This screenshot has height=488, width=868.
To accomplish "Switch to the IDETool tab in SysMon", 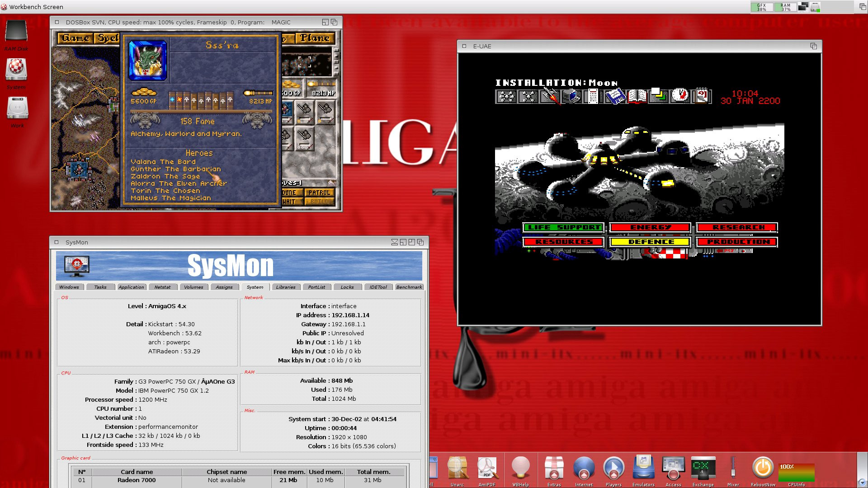I will pyautogui.click(x=378, y=287).
